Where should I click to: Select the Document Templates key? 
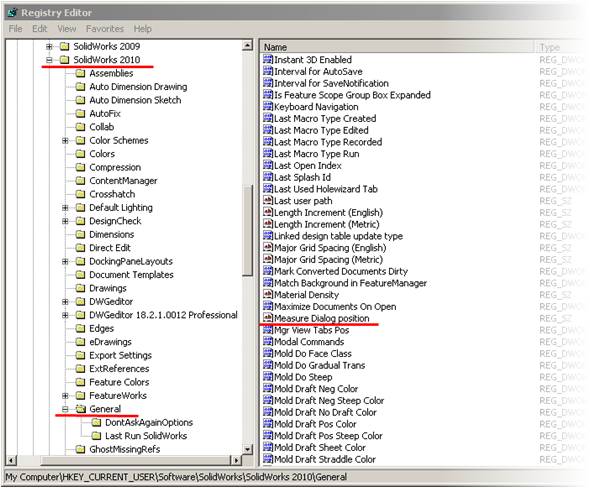[131, 275]
